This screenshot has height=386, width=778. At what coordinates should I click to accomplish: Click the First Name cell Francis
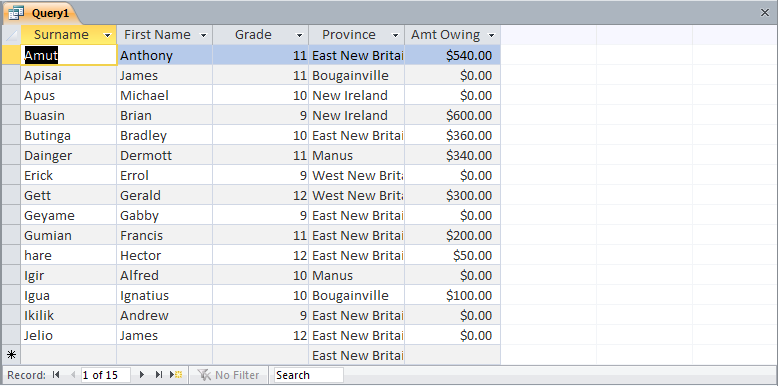tap(165, 235)
